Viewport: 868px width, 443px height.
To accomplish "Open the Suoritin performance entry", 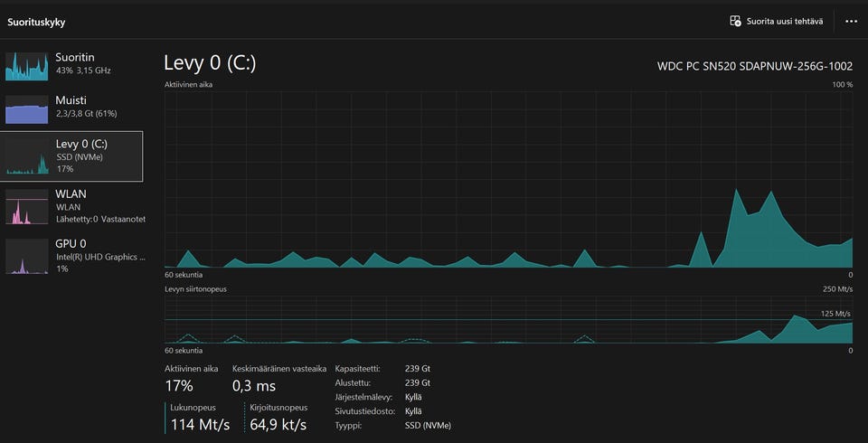I will point(72,63).
